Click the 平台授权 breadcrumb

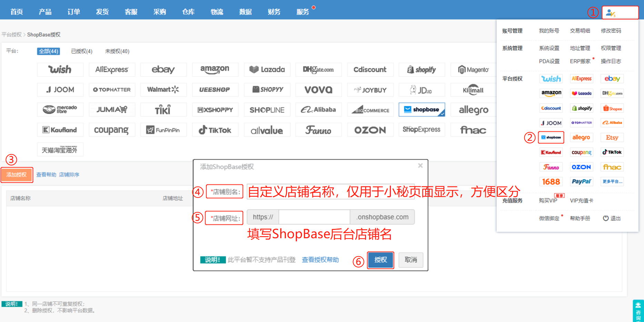[11, 34]
